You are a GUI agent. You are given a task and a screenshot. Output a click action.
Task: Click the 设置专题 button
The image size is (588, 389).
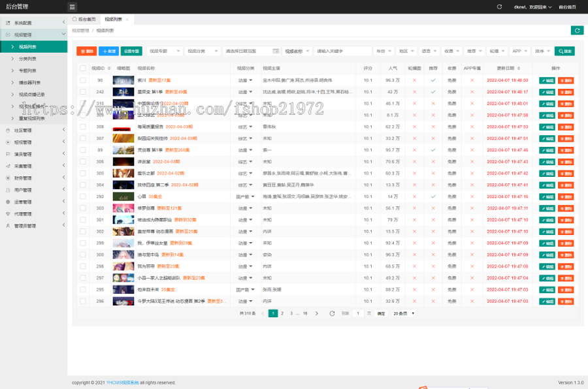point(131,51)
